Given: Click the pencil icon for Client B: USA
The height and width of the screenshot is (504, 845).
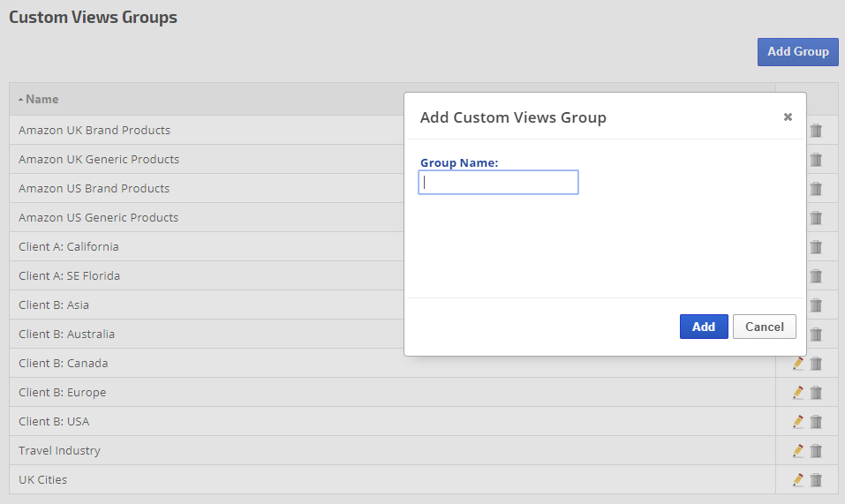Looking at the screenshot, I should click(798, 421).
